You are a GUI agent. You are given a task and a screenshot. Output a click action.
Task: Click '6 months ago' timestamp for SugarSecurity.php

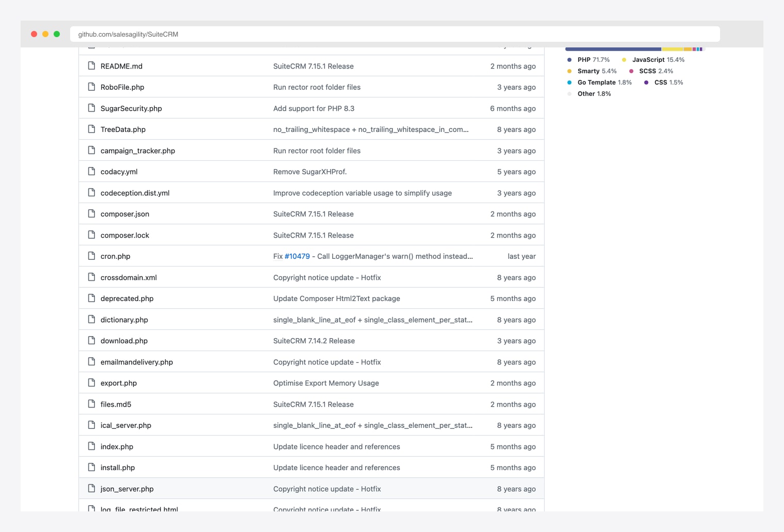[513, 108]
